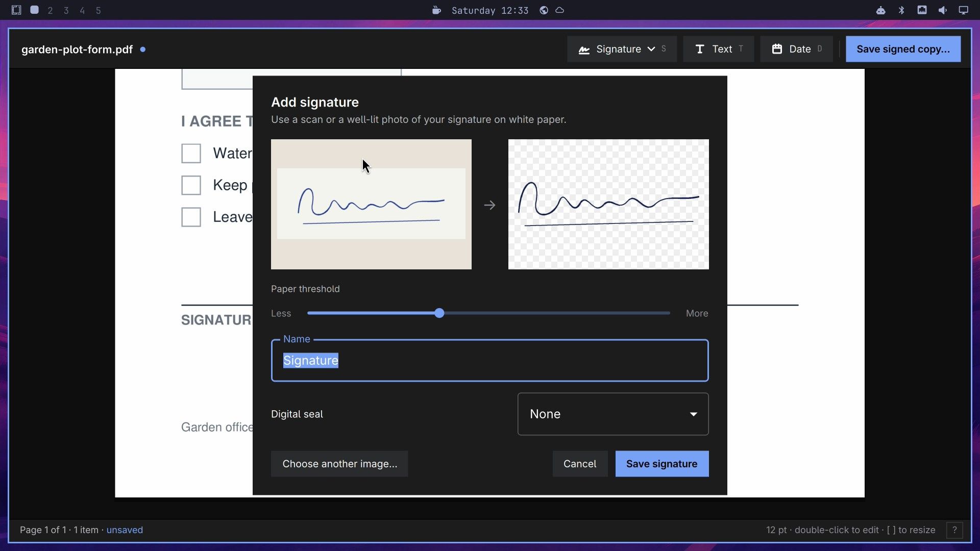
Task: Click Choose another image button
Action: click(339, 464)
